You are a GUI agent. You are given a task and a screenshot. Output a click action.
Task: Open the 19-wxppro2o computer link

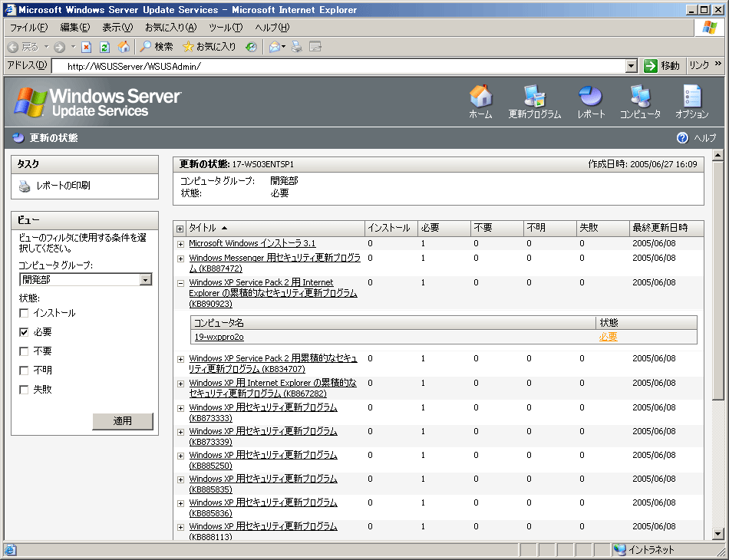click(219, 337)
